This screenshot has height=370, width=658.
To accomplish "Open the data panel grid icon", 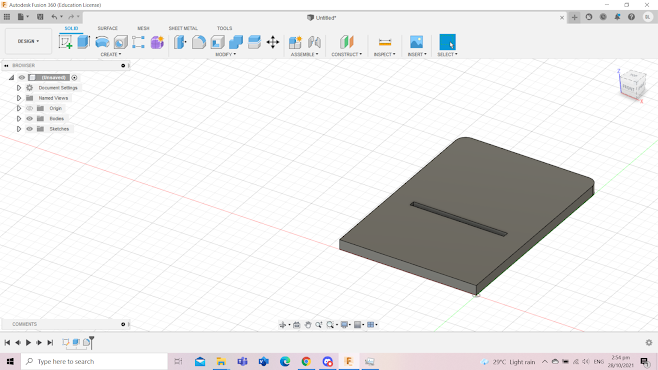I will click(7, 17).
